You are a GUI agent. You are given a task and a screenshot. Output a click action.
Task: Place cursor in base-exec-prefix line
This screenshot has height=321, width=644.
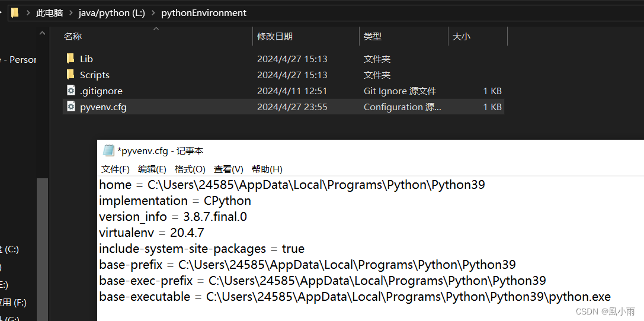point(322,281)
